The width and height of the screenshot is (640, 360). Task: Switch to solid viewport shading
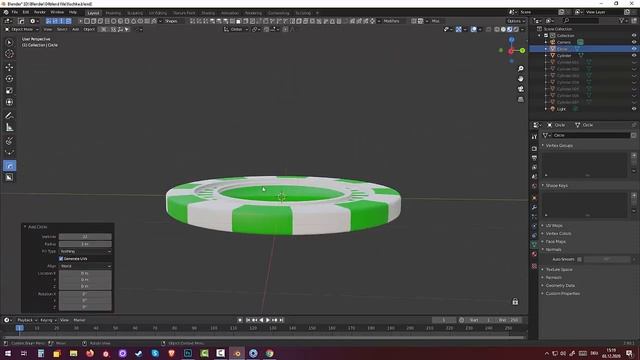click(x=503, y=29)
